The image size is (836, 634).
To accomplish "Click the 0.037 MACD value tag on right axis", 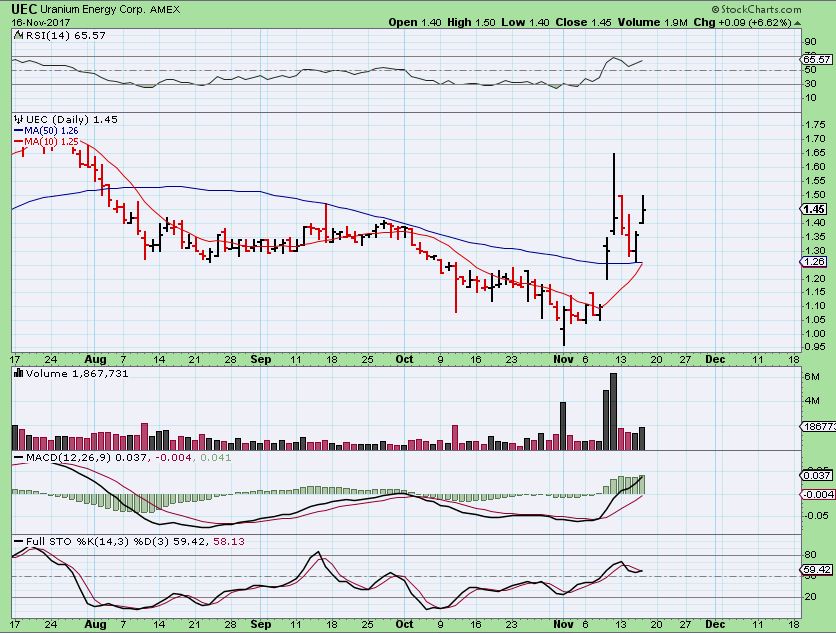I will (x=816, y=475).
